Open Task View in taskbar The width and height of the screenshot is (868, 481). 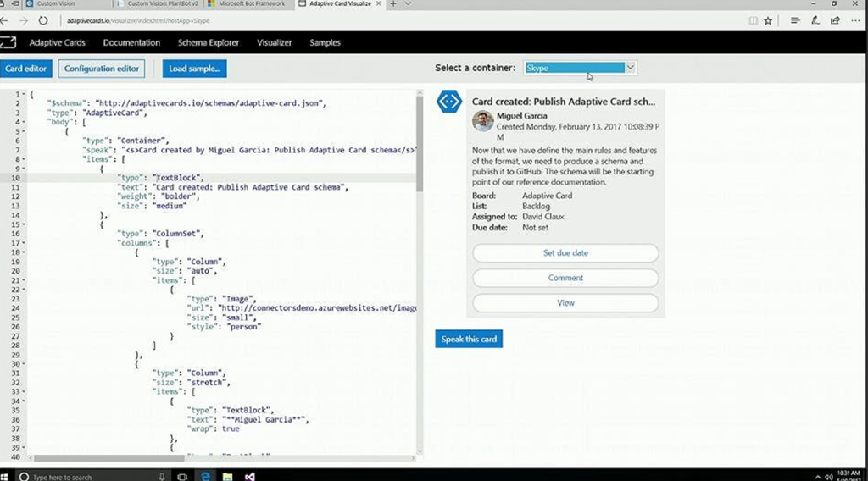[182, 477]
